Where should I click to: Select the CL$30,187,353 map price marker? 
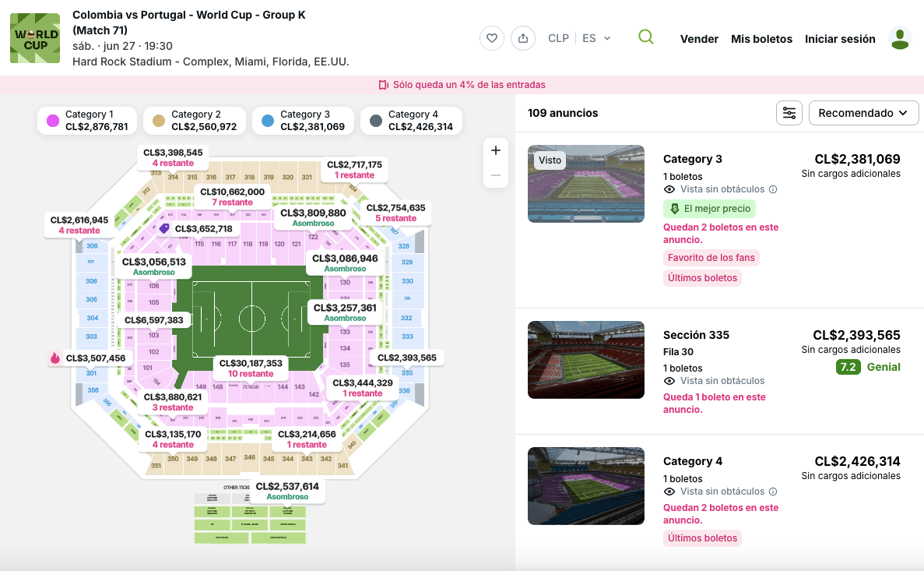click(251, 368)
